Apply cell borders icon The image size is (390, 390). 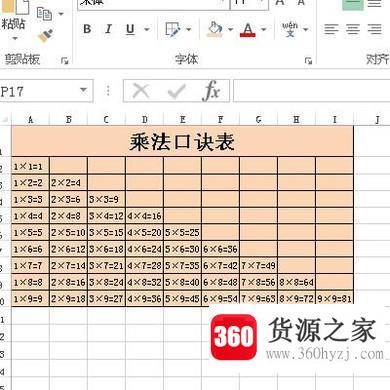point(173,29)
